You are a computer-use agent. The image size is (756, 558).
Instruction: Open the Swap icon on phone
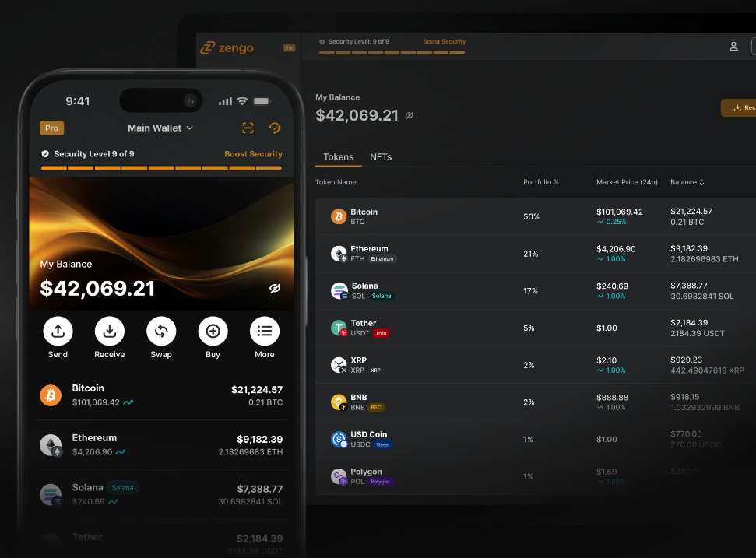pyautogui.click(x=161, y=331)
